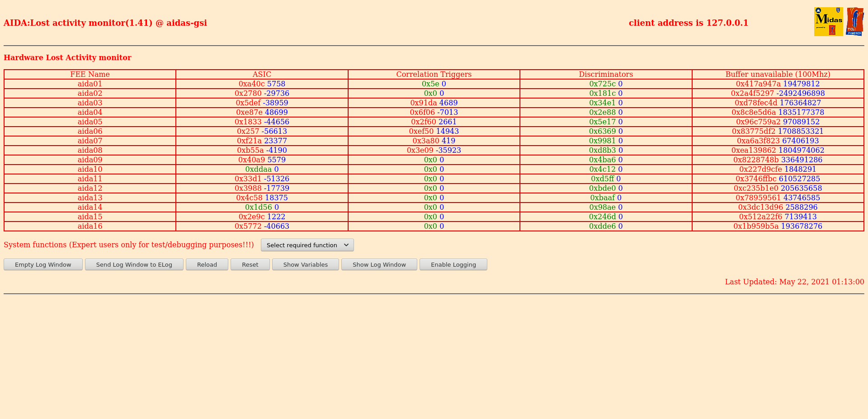Viewport: 868px width, 419px height.
Task: Click the Reset button
Action: coord(250,264)
